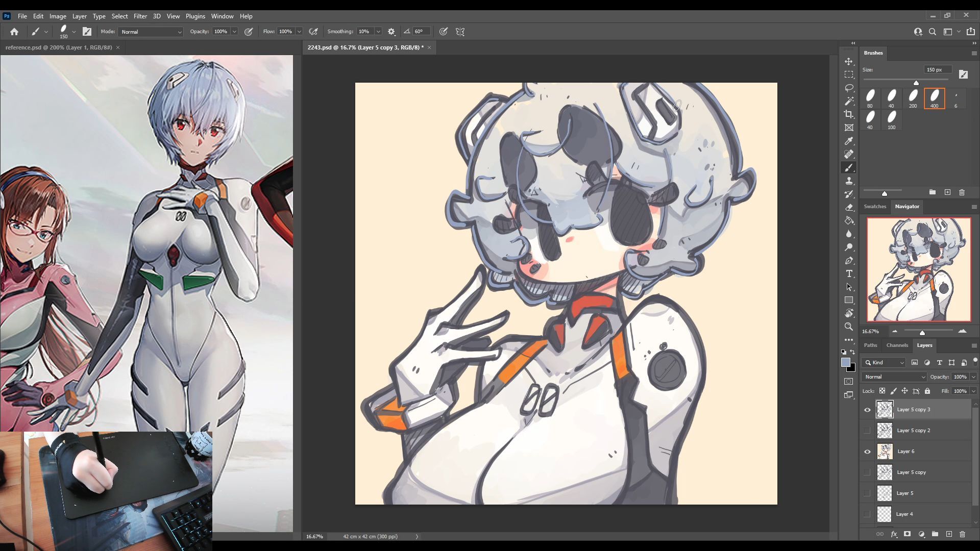Screen dimensions: 980x551
Task: Switch to the Swatches tab
Action: click(x=875, y=207)
